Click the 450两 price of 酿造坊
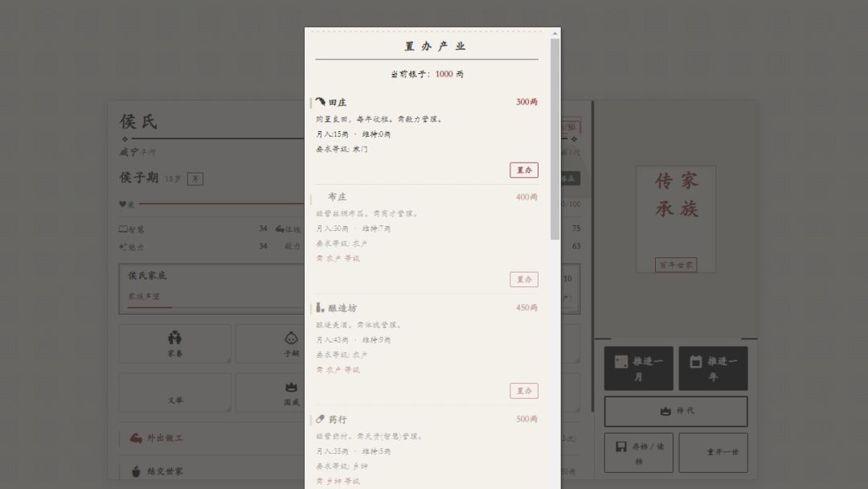The height and width of the screenshot is (489, 868). click(526, 307)
